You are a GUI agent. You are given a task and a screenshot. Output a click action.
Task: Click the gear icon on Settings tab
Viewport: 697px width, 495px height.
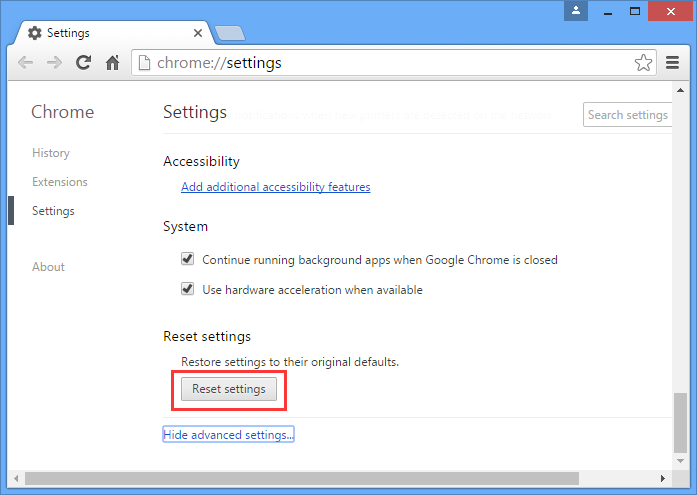click(x=35, y=33)
